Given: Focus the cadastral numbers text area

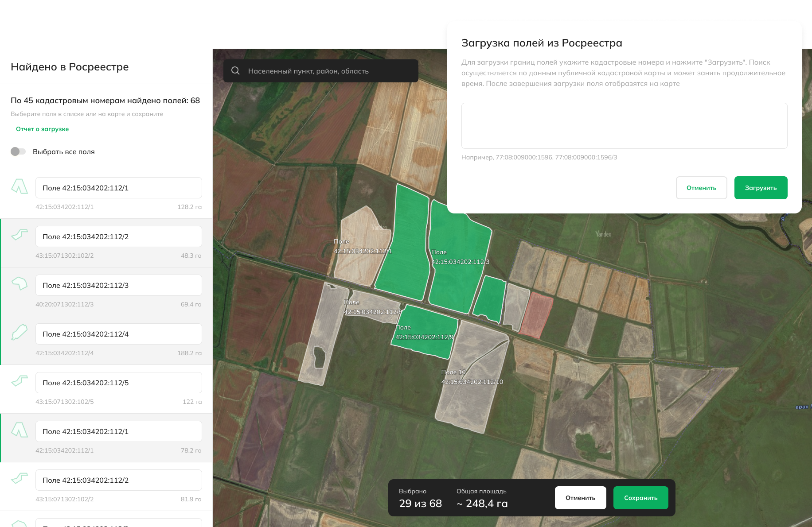Looking at the screenshot, I should [x=624, y=126].
